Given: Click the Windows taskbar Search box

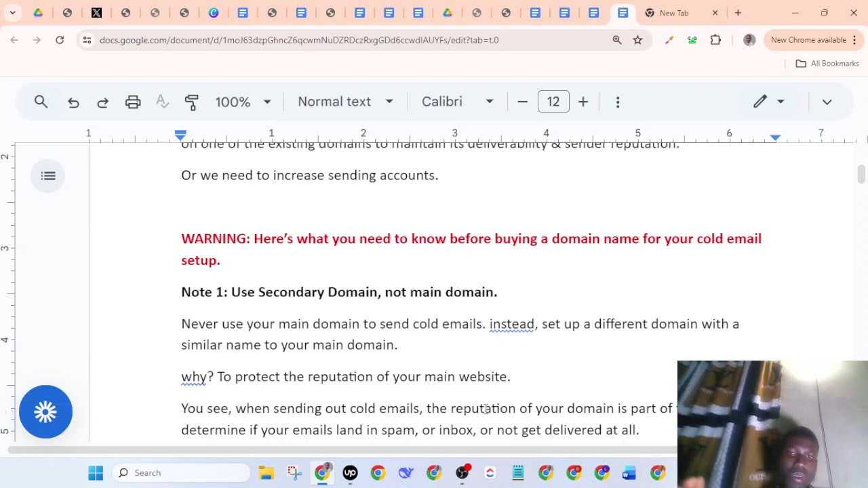Looking at the screenshot, I should 181,473.
